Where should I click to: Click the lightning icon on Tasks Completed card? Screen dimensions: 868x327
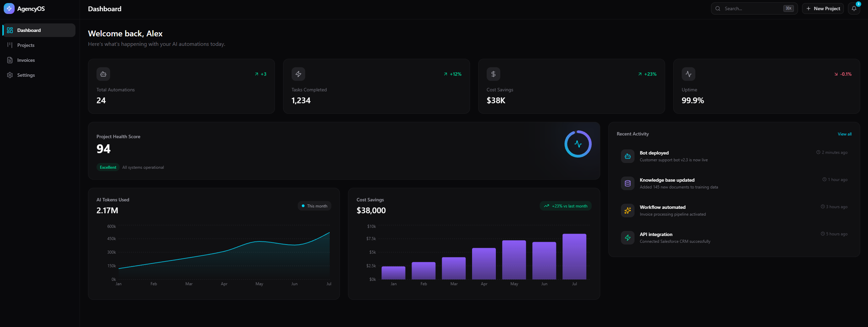point(298,74)
